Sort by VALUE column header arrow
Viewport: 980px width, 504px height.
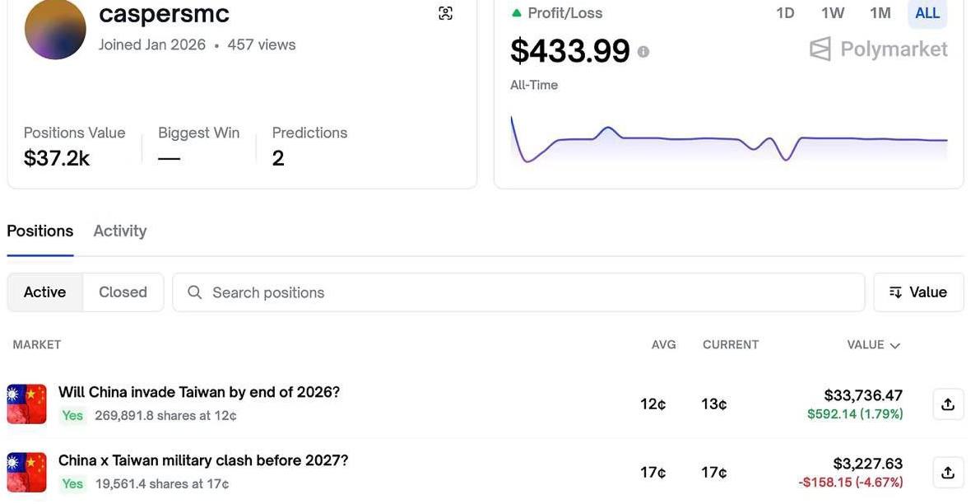[895, 346]
